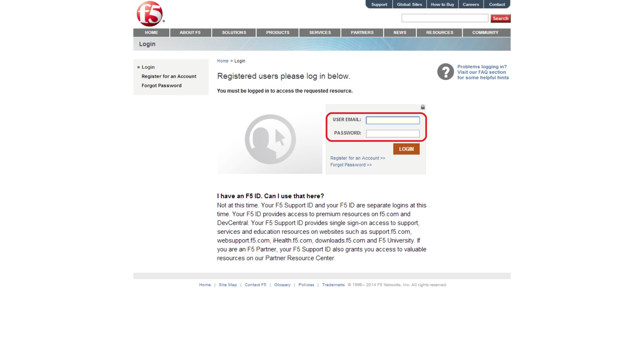Click the Support top utility link
Viewport: 644px width, 362px height.
[x=379, y=4]
